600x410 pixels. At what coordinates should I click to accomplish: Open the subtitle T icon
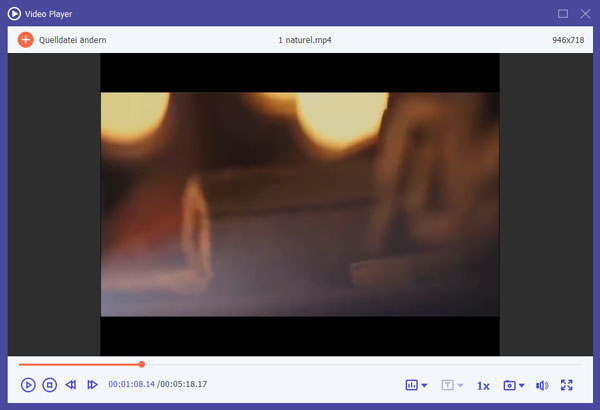(x=447, y=385)
